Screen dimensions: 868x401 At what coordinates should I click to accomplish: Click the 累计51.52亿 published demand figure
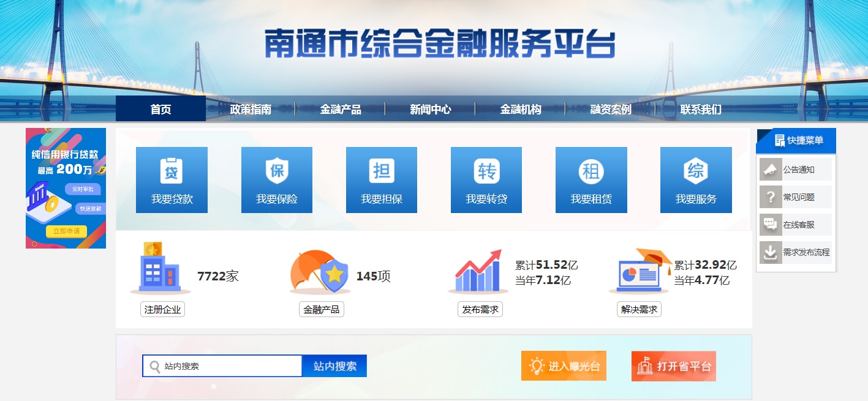tap(546, 265)
